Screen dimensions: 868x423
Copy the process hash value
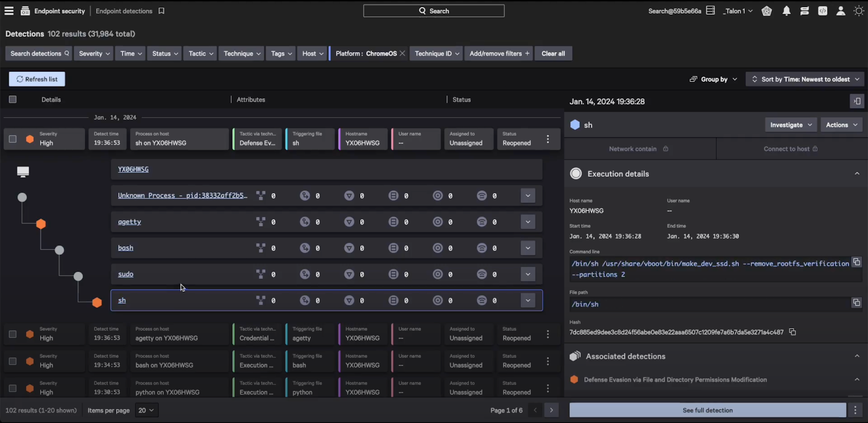793,332
